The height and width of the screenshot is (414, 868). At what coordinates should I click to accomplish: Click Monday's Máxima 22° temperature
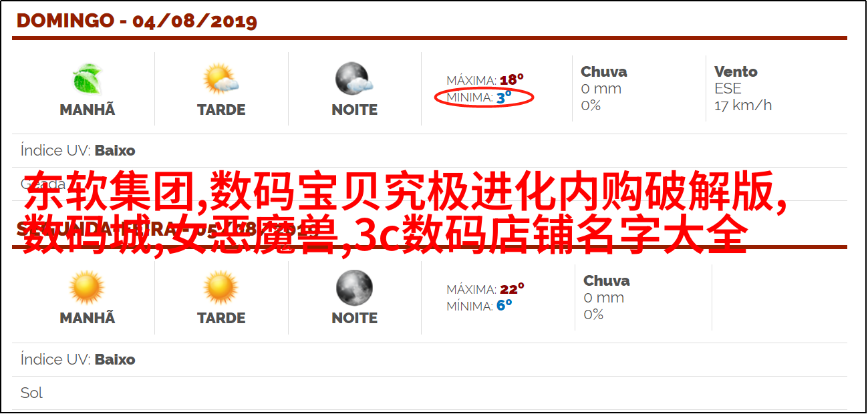coord(485,289)
